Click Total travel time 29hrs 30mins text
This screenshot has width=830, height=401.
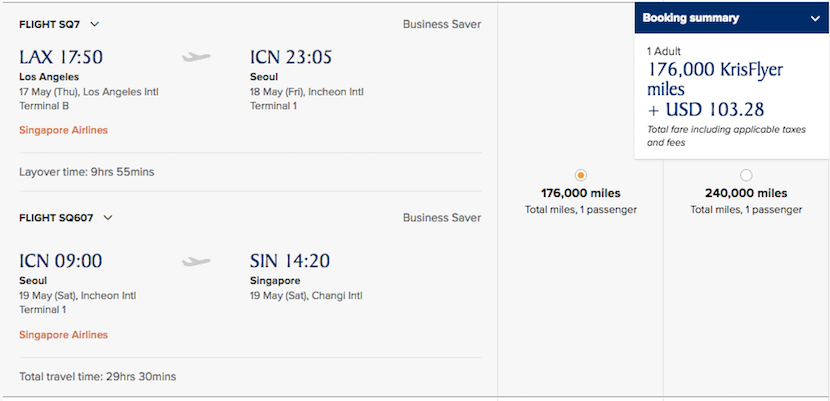[x=97, y=377]
